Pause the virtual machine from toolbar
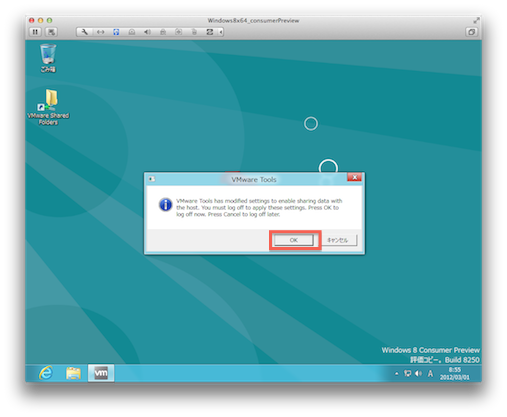Screen dimensions: 507x417 point(35,32)
